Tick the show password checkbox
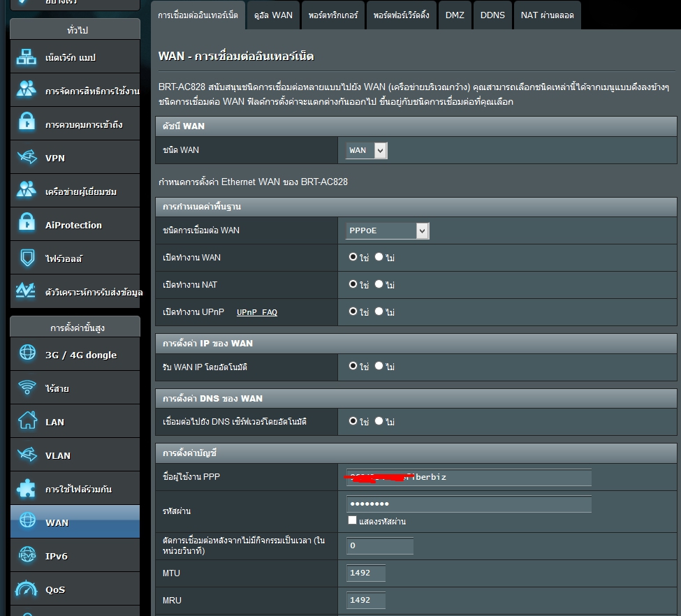Image resolution: width=681 pixels, height=616 pixels. pyautogui.click(x=352, y=521)
